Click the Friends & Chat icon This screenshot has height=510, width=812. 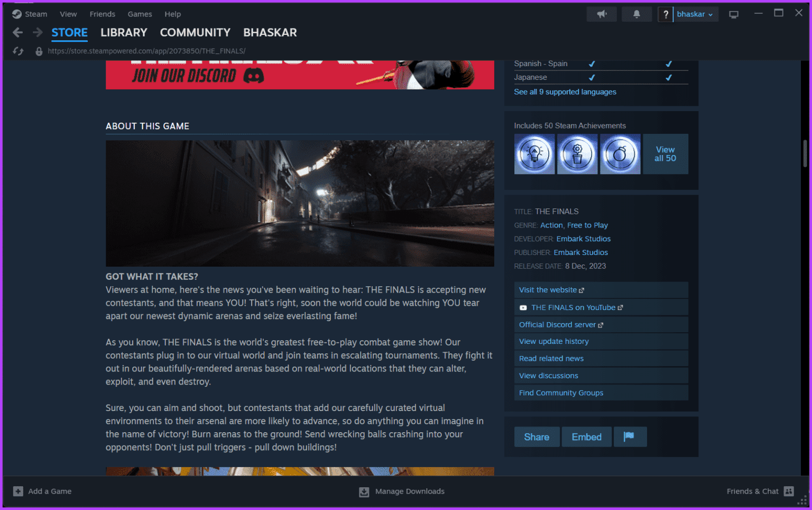pos(789,491)
